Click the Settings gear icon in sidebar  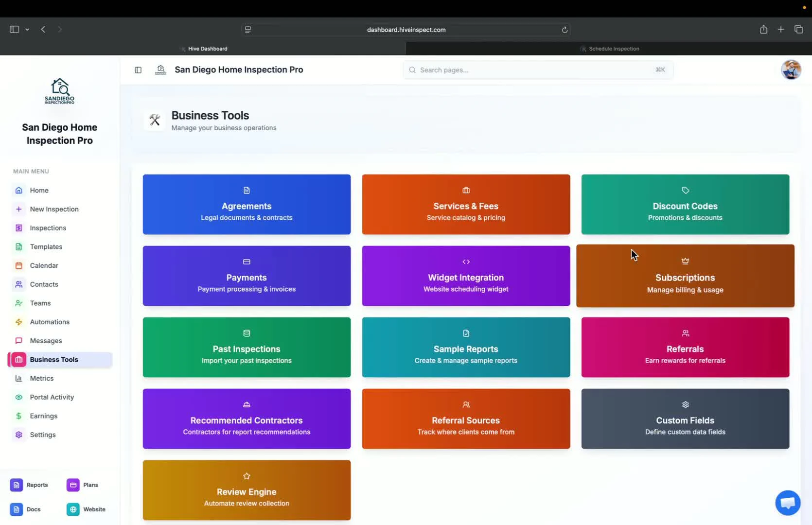click(x=18, y=435)
